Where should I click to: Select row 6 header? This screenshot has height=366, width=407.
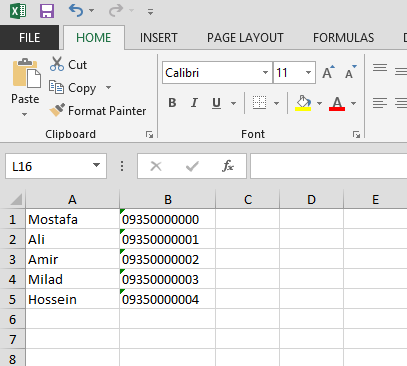[13, 319]
